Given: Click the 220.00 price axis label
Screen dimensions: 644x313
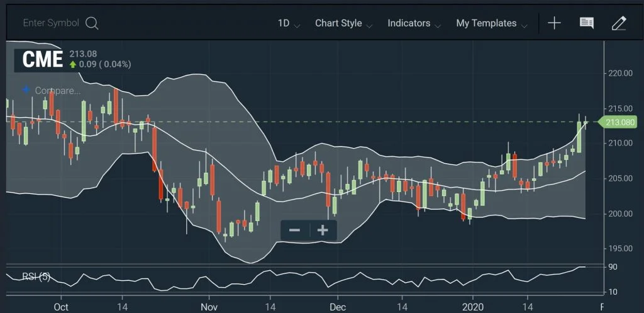Looking at the screenshot, I should pos(619,73).
